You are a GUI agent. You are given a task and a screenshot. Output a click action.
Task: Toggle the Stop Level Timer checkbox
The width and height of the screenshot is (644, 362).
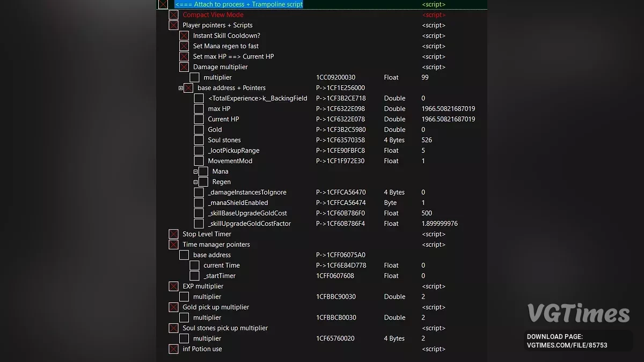[x=173, y=234]
